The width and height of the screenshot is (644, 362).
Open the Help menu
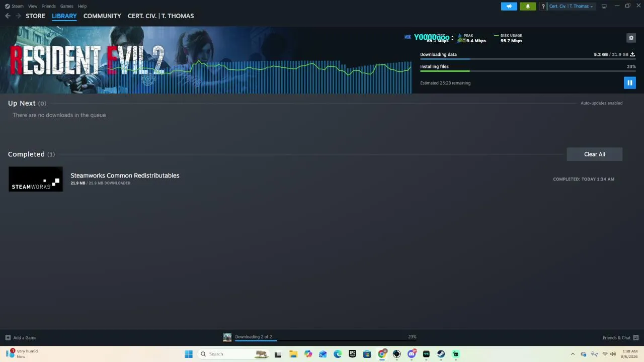click(x=83, y=6)
